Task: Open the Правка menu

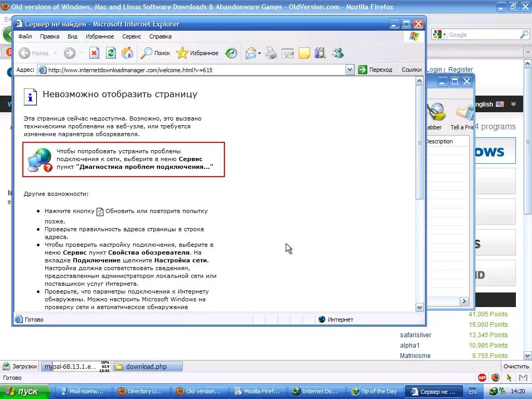Action: (49, 36)
